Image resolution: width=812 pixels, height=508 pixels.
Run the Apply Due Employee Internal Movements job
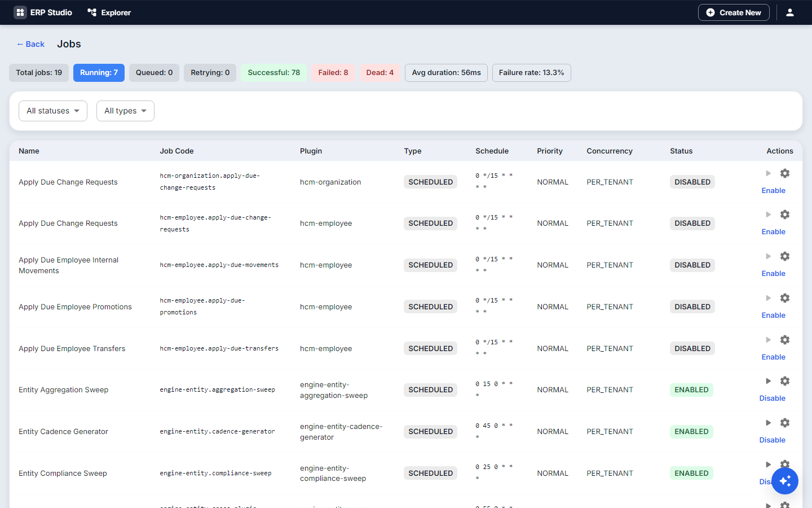point(768,256)
